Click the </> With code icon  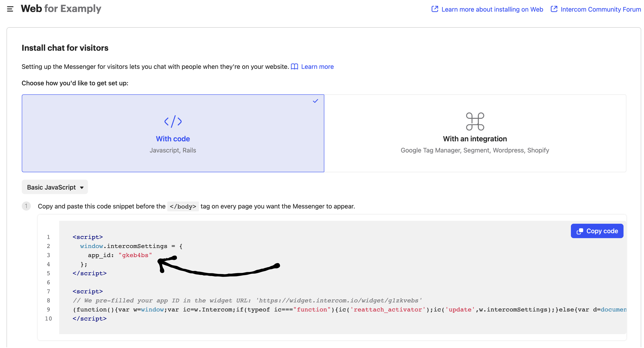click(173, 120)
